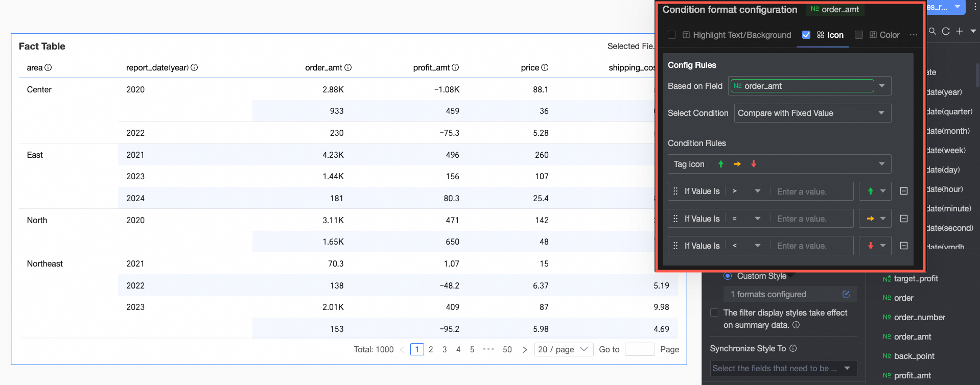The width and height of the screenshot is (980, 385).
Task: Enable the Color format checkbox
Action: (x=859, y=35)
